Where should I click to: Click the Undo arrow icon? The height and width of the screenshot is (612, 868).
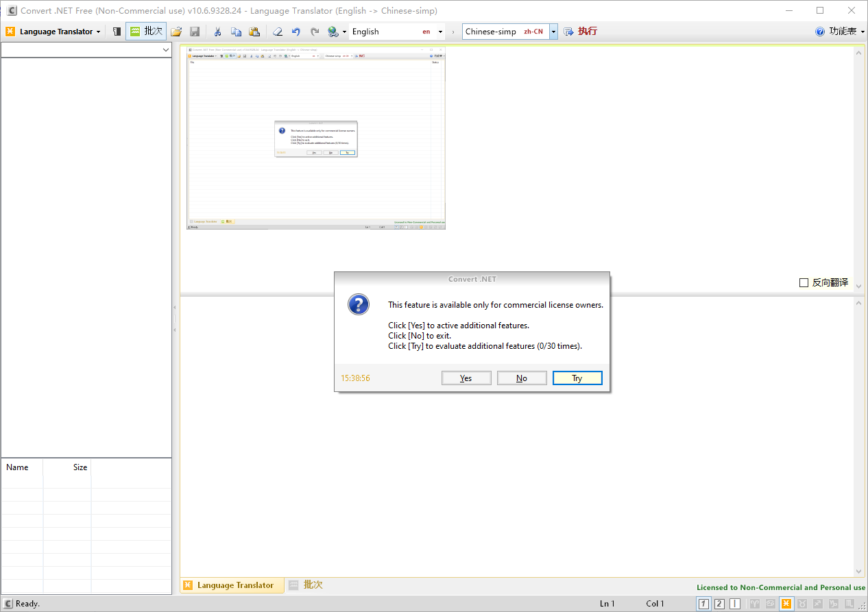[296, 32]
